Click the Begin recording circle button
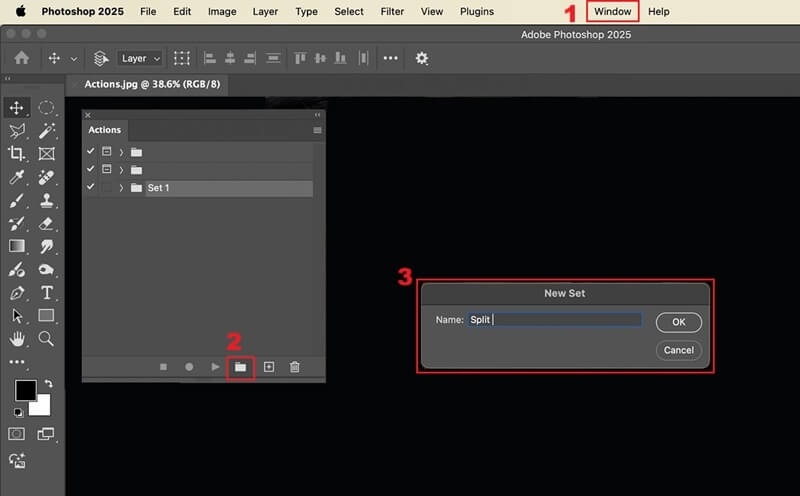 pos(189,367)
